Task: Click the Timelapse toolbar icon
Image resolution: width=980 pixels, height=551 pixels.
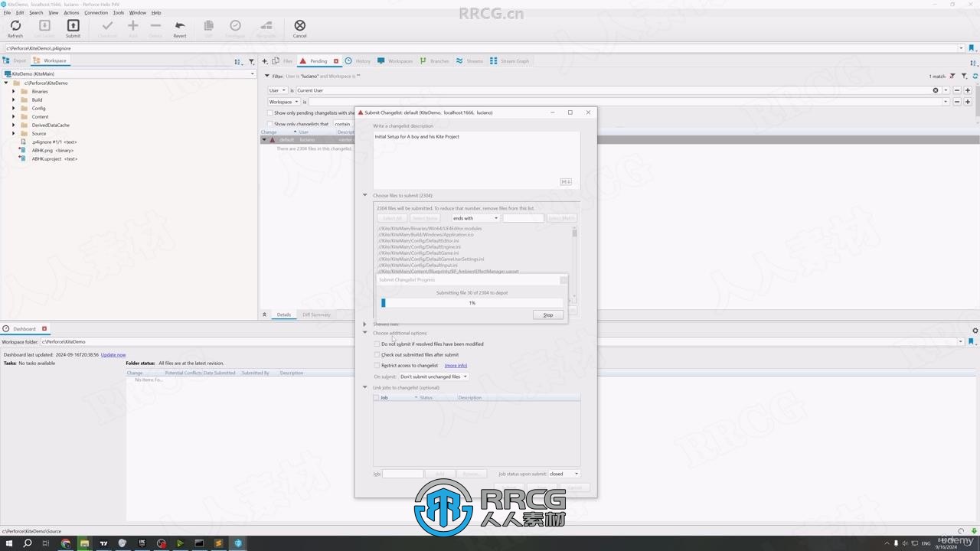Action: 235,28
